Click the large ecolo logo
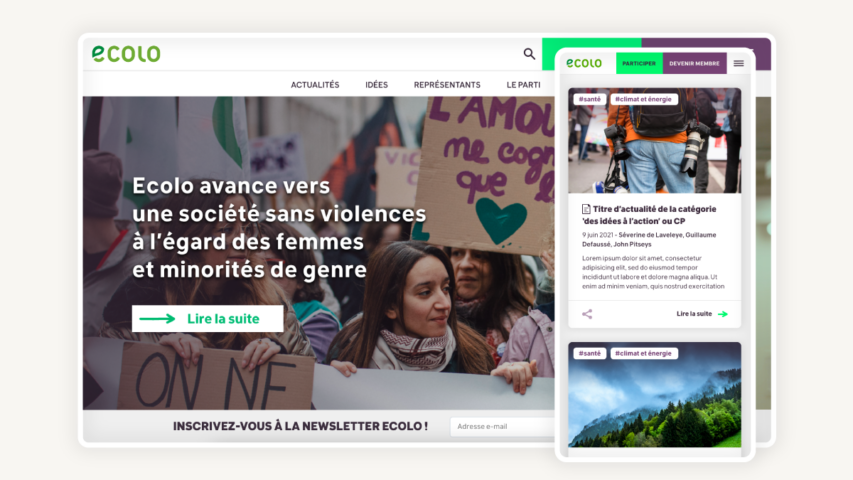Image resolution: width=853 pixels, height=480 pixels. [126, 53]
